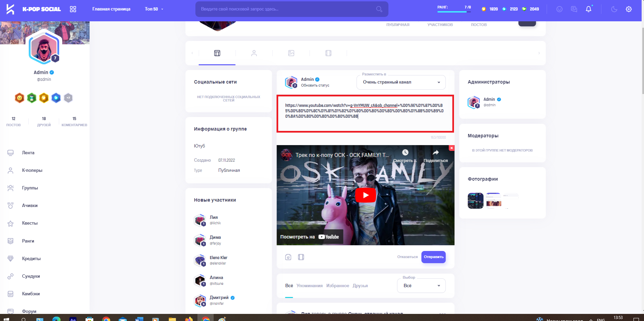Toggle dark mode moon icon
This screenshot has height=321, width=644.
click(614, 9)
